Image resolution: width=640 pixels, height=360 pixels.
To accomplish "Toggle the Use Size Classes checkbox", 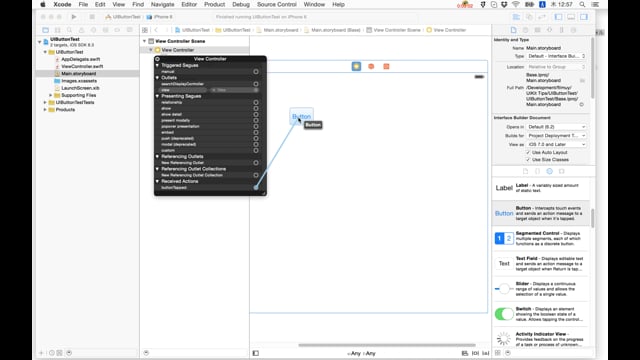I will pos(528,160).
